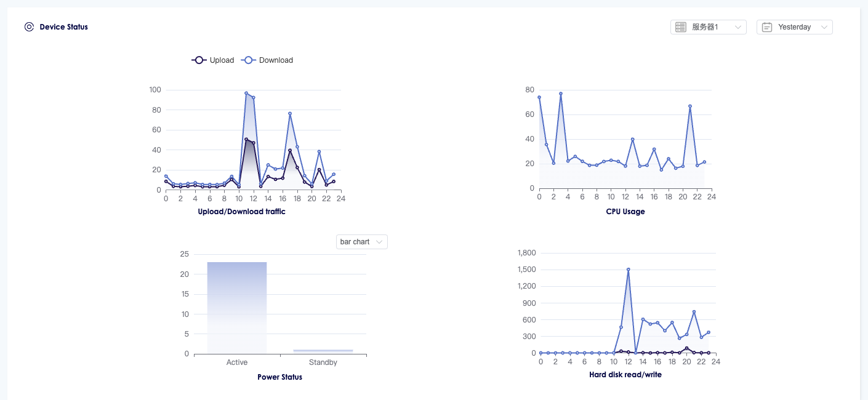Image resolution: width=868 pixels, height=400 pixels.
Task: Click the chevron of Yesterday dropdown
Action: 824,27
